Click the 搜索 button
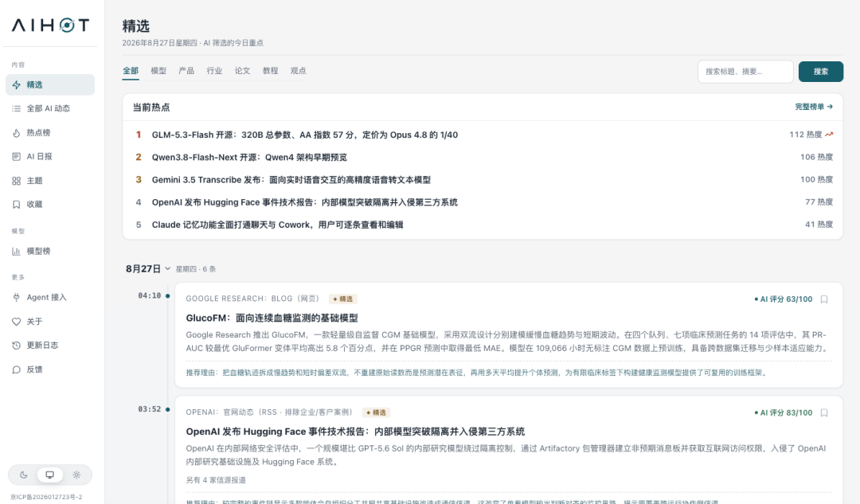The image size is (860, 504). [821, 72]
